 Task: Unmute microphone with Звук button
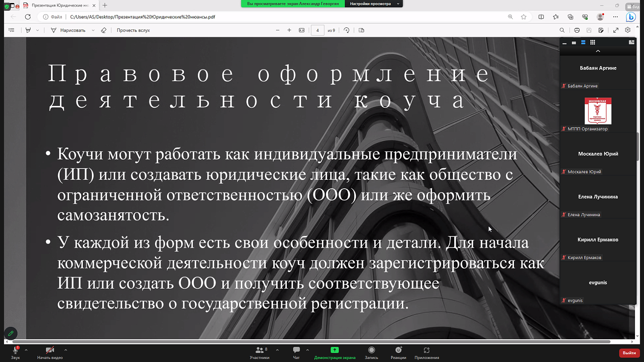(x=15, y=353)
